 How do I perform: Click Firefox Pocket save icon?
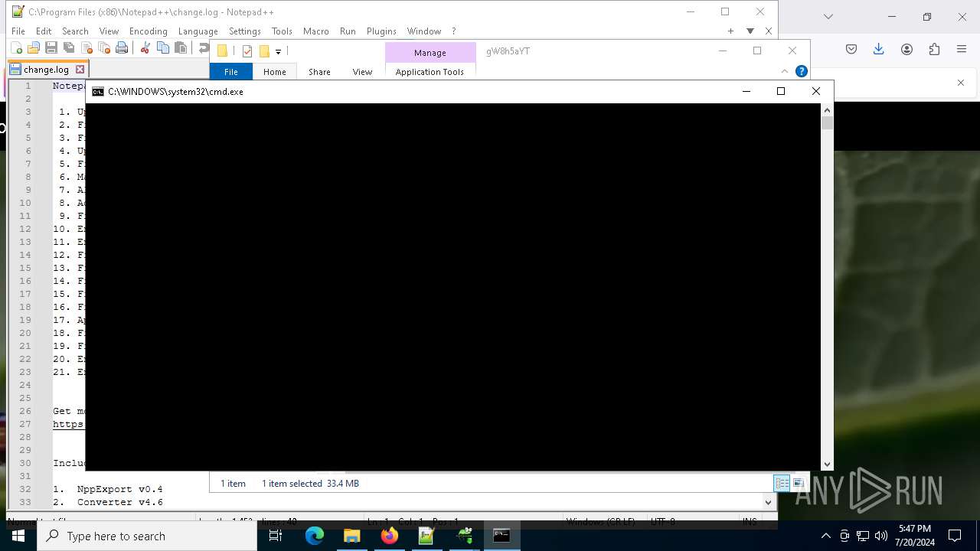click(851, 49)
